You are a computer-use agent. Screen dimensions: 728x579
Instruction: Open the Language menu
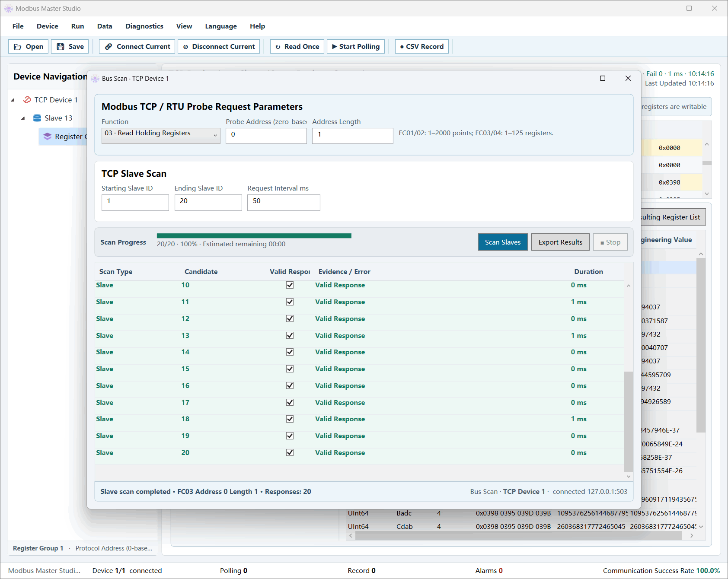[x=221, y=26]
